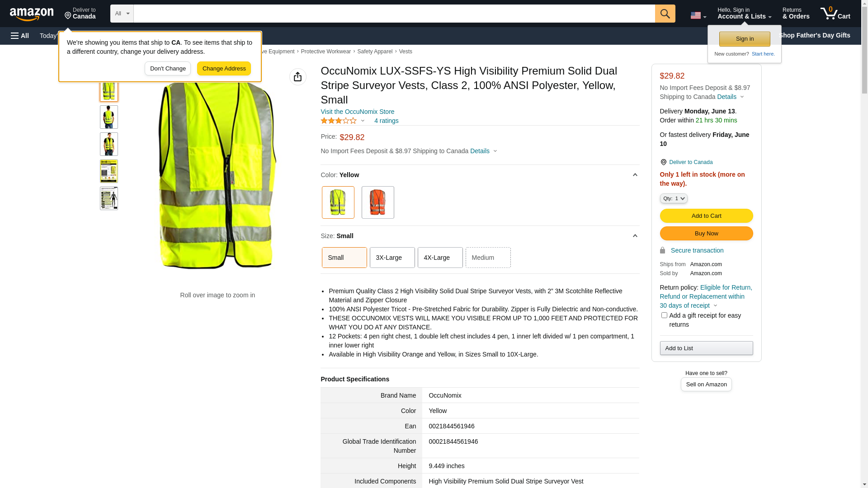Open the search category All dropdown
This screenshot has width=868, height=488.
tap(122, 14)
